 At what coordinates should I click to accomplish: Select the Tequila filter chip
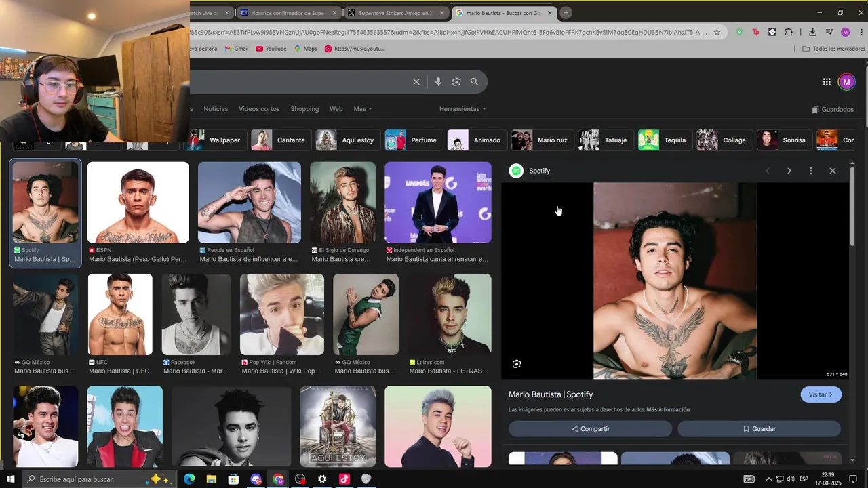pyautogui.click(x=665, y=140)
